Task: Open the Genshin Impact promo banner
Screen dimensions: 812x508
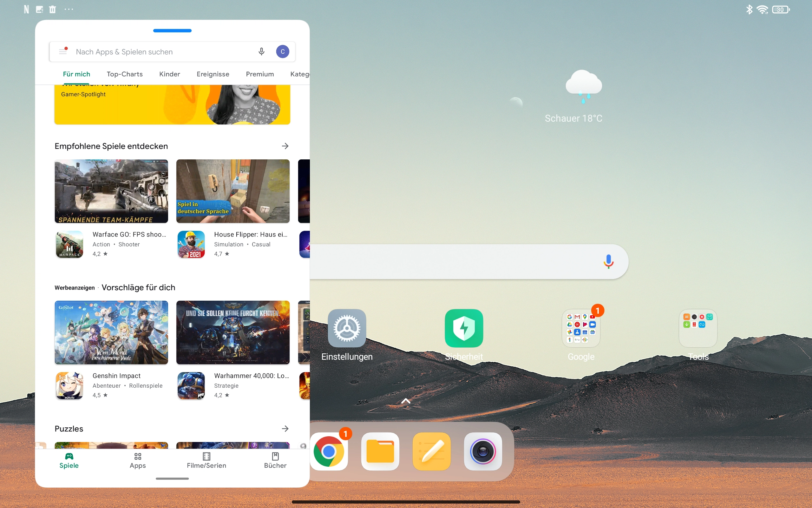Action: (x=111, y=332)
